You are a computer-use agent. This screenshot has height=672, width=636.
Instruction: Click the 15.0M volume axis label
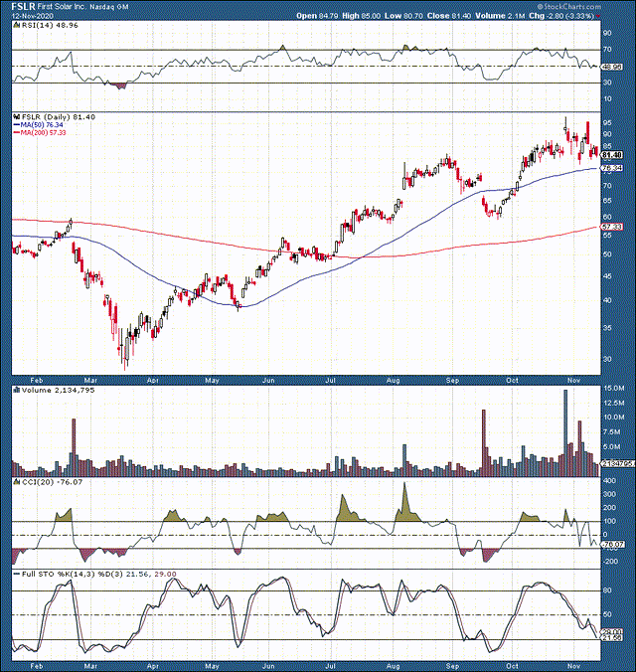(x=614, y=389)
